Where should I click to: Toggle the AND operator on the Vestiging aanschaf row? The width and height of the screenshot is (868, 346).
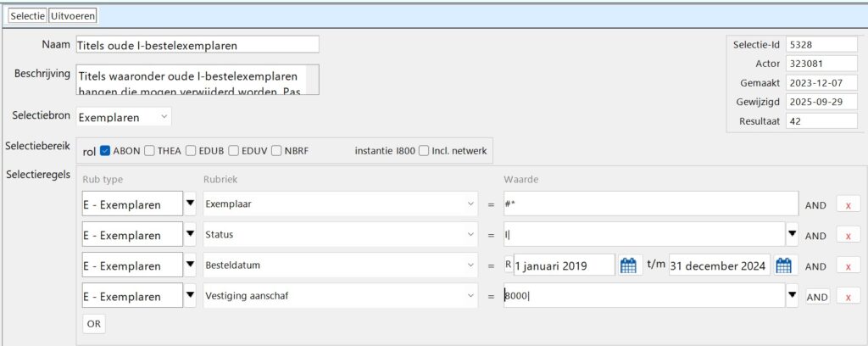817,297
